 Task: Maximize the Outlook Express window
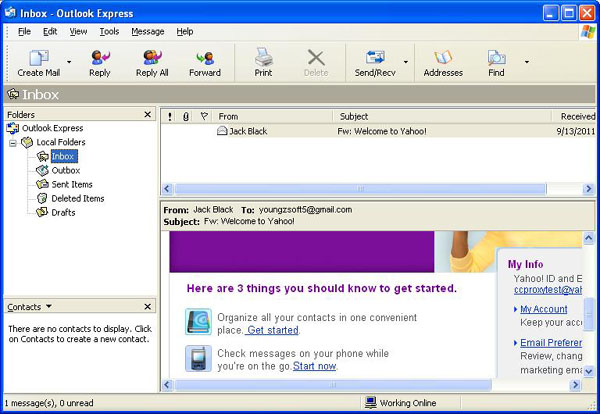pos(569,13)
